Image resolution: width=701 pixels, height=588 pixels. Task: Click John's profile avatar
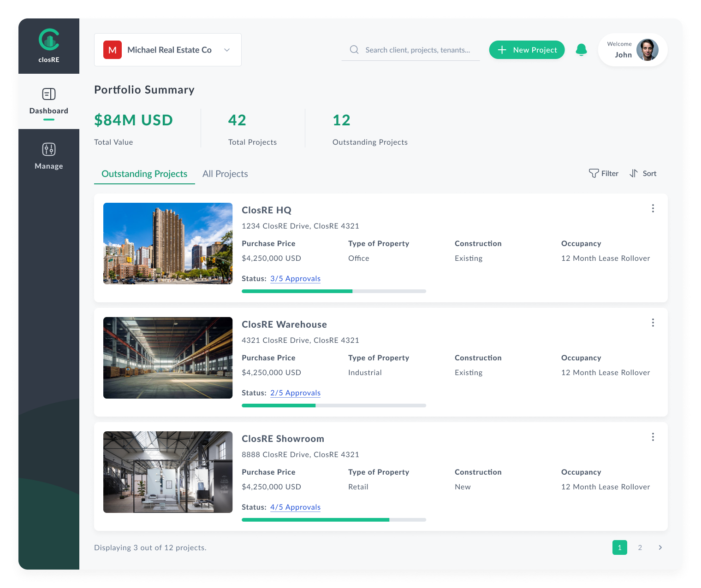tap(648, 50)
